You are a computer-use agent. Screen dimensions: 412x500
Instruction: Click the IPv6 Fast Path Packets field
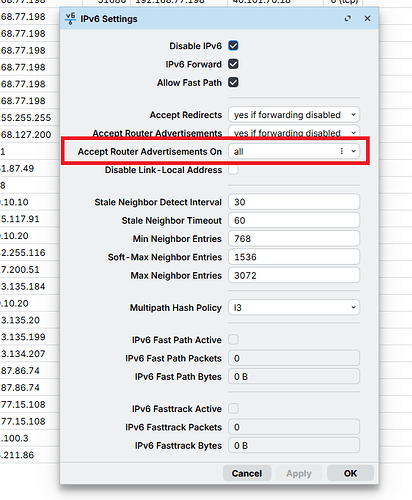coord(294,358)
